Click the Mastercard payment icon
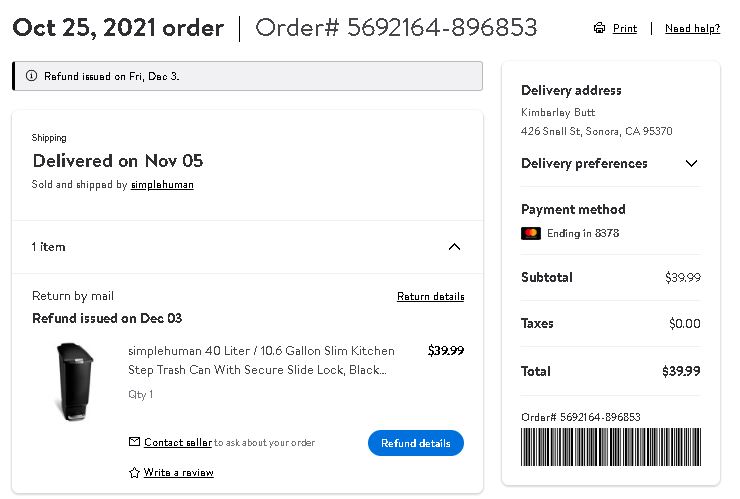 (x=531, y=233)
